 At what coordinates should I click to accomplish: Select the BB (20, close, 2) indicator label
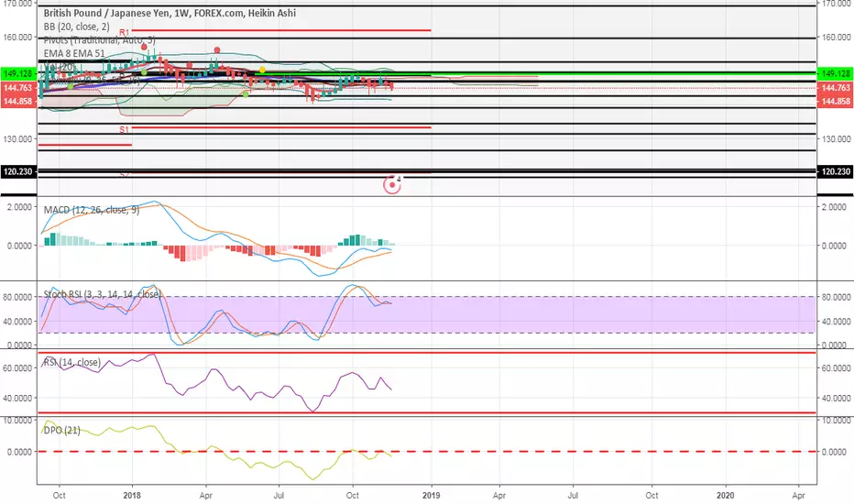pos(77,27)
